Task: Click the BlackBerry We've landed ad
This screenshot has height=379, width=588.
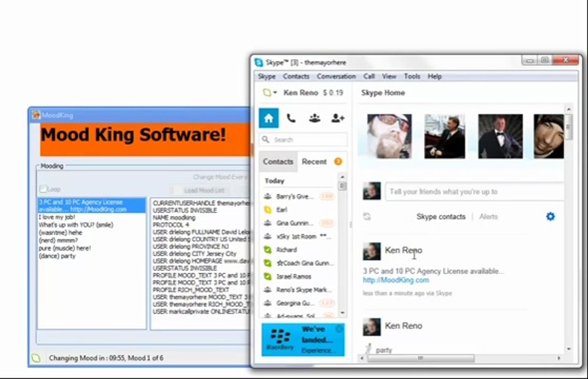Action: tap(303, 340)
